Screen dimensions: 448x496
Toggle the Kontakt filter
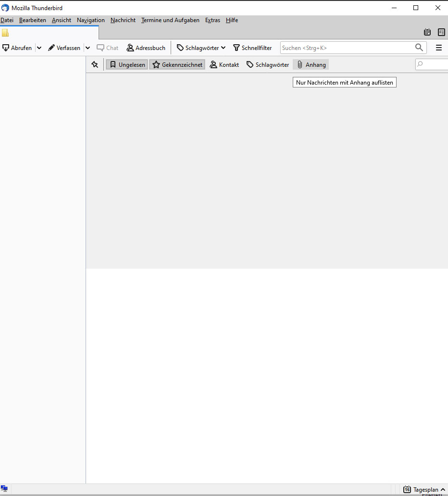(224, 64)
